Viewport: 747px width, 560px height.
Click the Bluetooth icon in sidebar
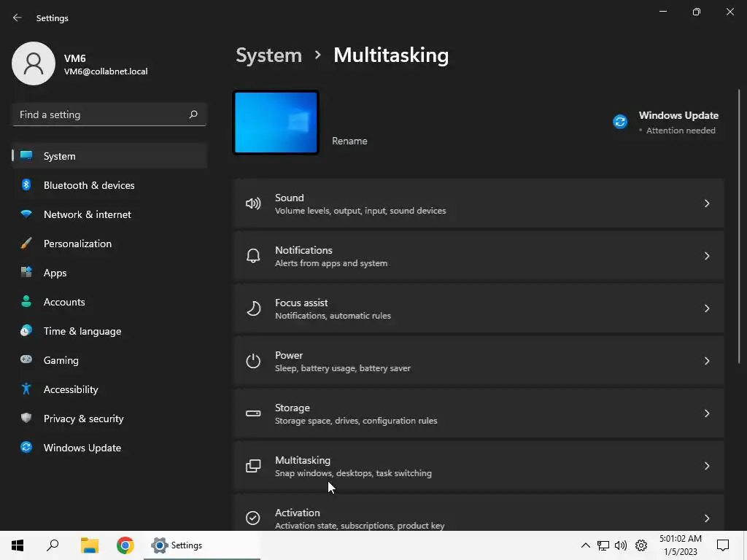point(26,184)
